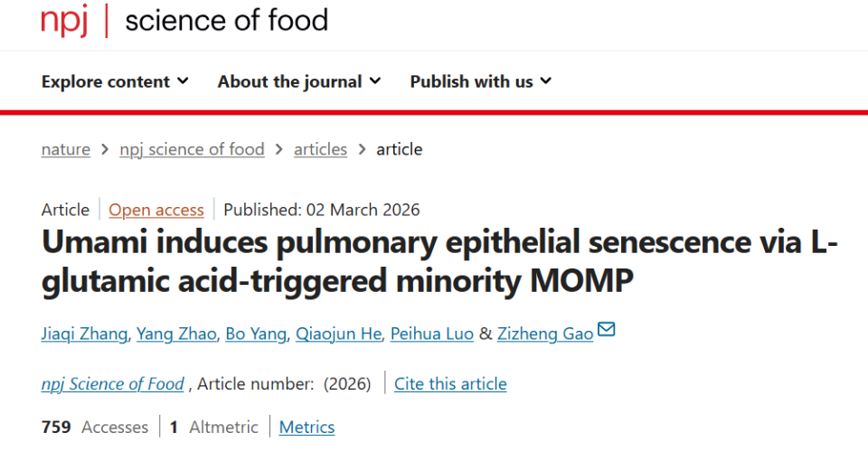Viewport: 868px width, 452px height.
Task: View the article Metrics
Action: [307, 427]
